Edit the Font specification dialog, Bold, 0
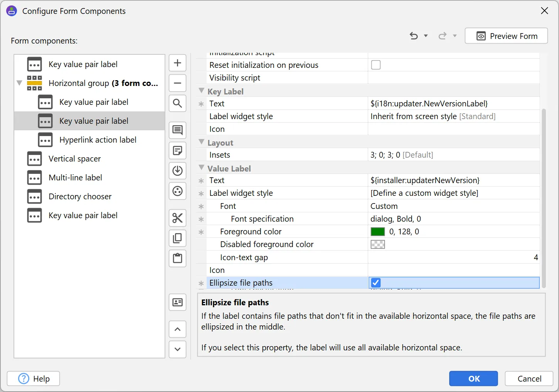Screen dimensions: 559x392 pos(454,219)
